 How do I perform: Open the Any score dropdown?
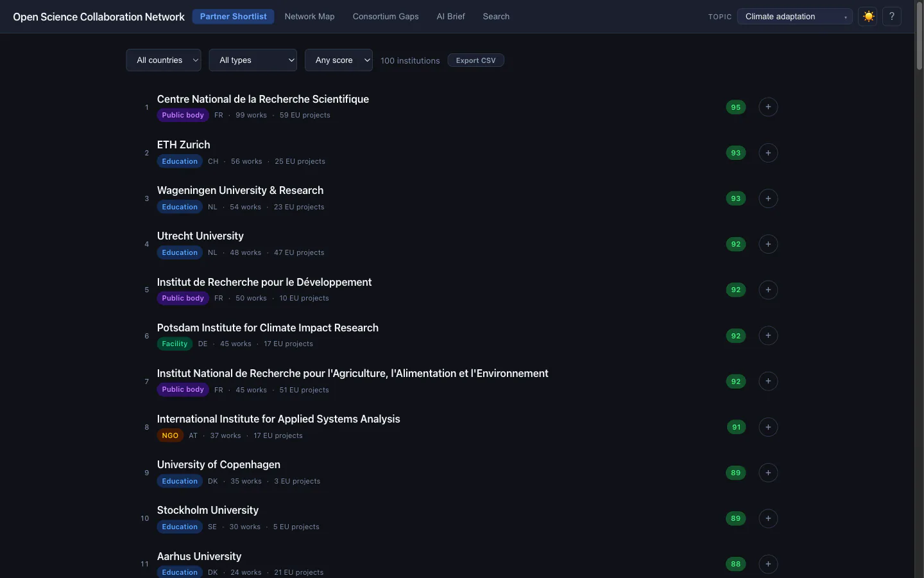click(x=339, y=60)
